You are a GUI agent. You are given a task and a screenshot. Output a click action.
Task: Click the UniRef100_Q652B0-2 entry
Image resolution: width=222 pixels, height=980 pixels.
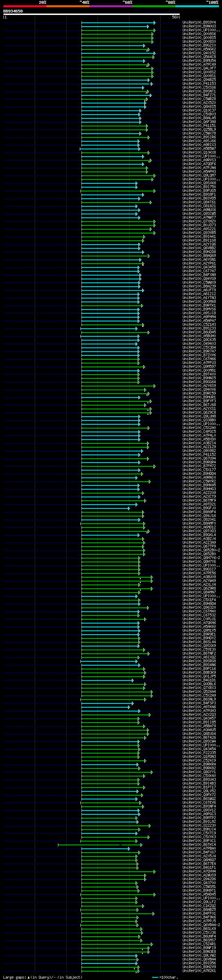202,550
